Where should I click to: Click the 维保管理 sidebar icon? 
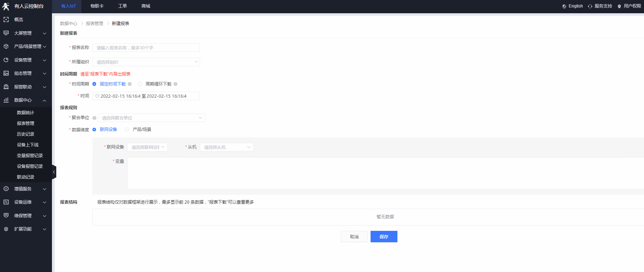pyautogui.click(x=6, y=215)
